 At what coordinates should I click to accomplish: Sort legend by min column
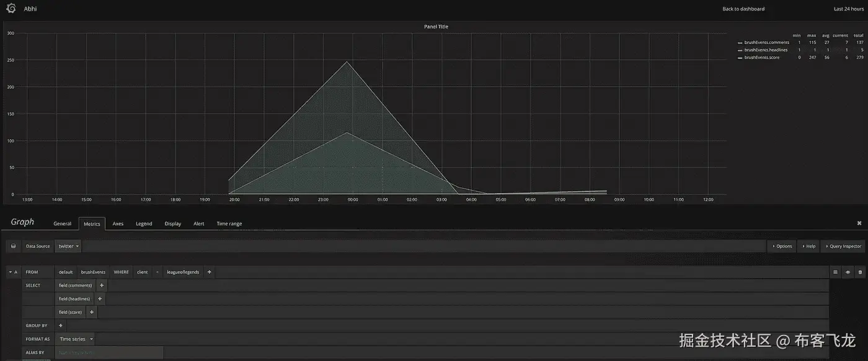pos(797,35)
